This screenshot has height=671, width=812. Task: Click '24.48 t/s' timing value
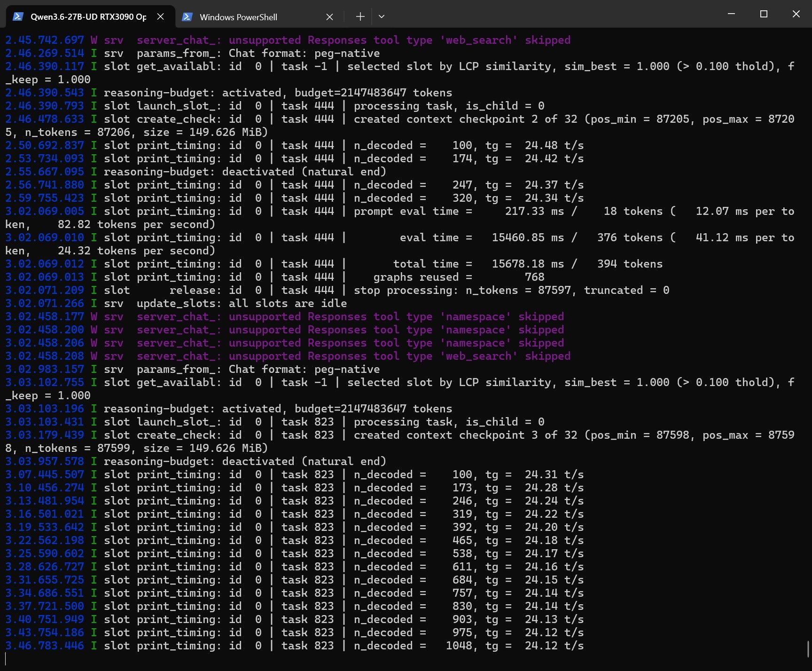554,145
